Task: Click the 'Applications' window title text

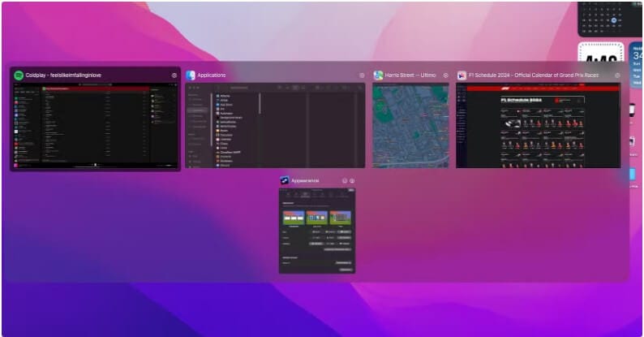Action: tap(212, 76)
